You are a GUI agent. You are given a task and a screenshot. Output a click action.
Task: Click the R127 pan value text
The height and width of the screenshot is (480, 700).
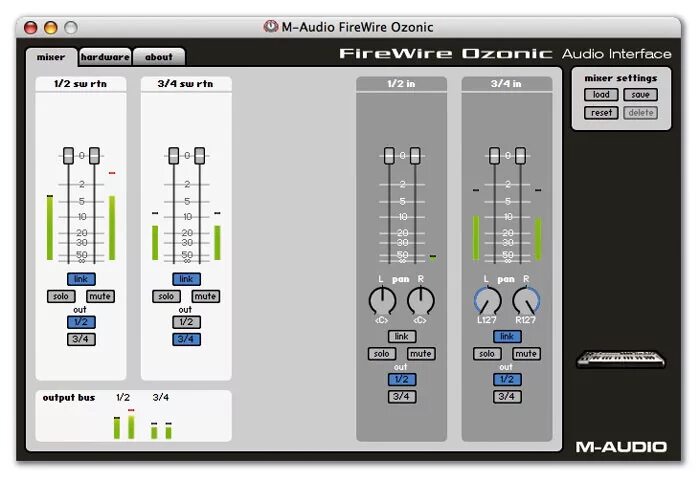coord(525,320)
